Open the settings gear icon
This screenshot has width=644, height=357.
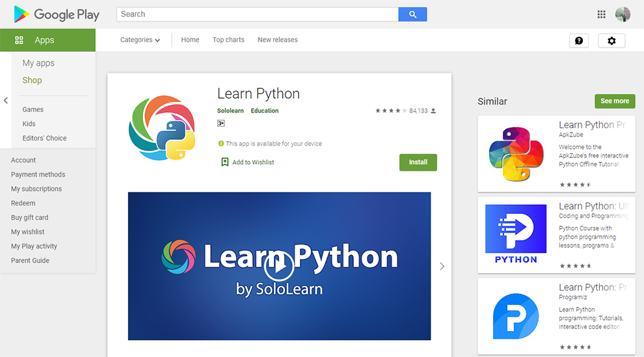coord(611,40)
